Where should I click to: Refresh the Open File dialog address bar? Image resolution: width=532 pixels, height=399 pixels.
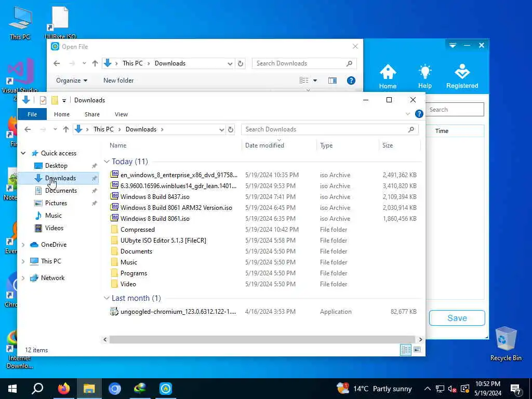[241, 63]
